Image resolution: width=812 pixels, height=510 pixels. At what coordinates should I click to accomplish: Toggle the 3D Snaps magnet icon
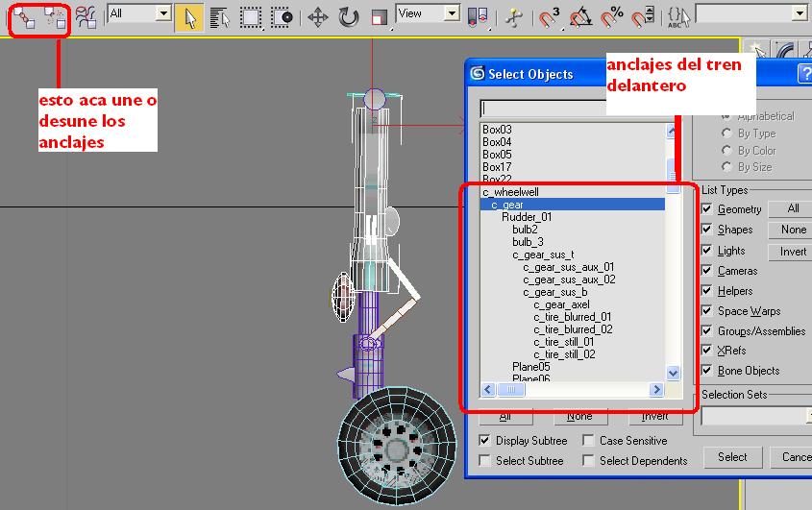(549, 16)
